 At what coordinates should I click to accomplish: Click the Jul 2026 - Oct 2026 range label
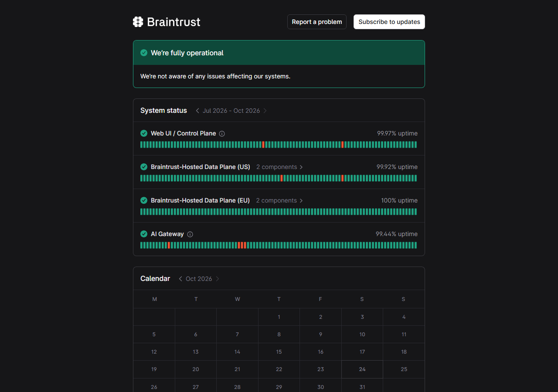[x=231, y=111]
